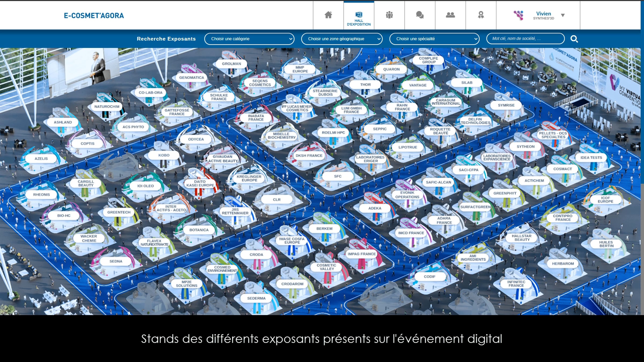Viewport: 644px width, 362px height.
Task: Click the SFC stand label
Action: (338, 176)
